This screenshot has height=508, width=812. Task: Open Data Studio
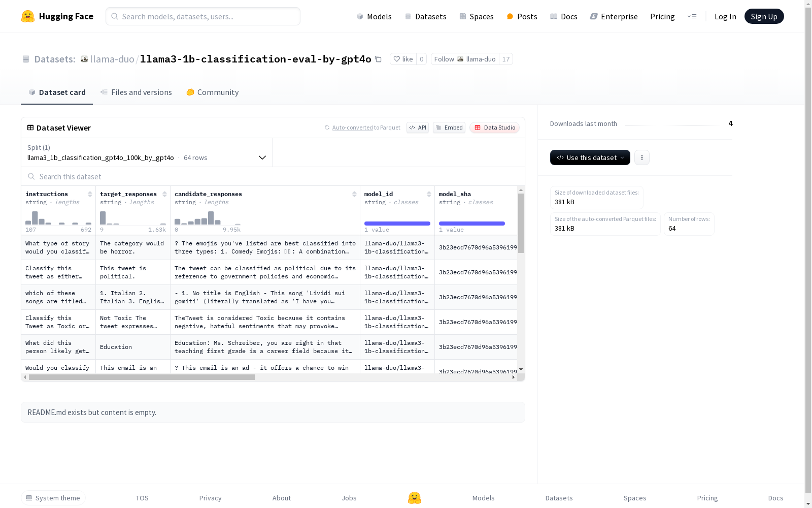click(494, 128)
